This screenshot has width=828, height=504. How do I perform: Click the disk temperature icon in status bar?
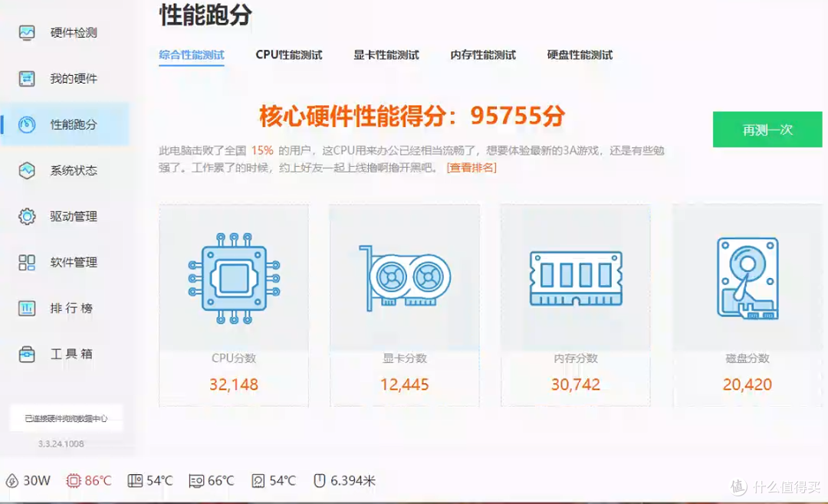click(x=258, y=481)
